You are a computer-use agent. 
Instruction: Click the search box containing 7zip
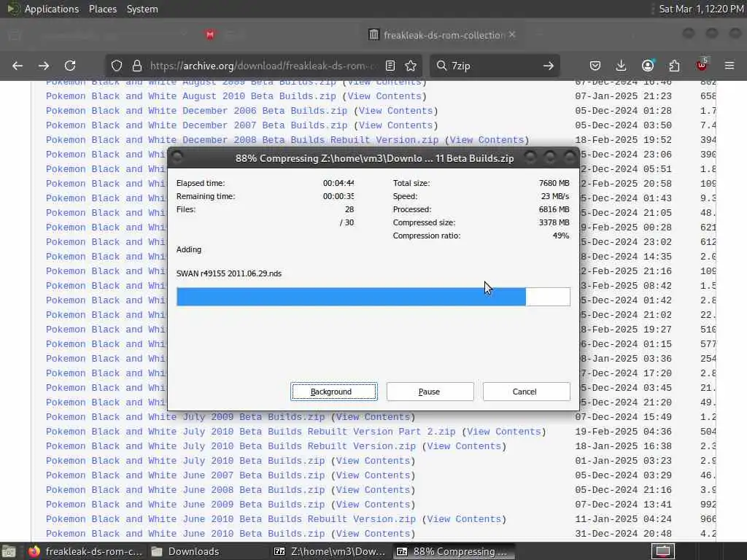(x=495, y=66)
